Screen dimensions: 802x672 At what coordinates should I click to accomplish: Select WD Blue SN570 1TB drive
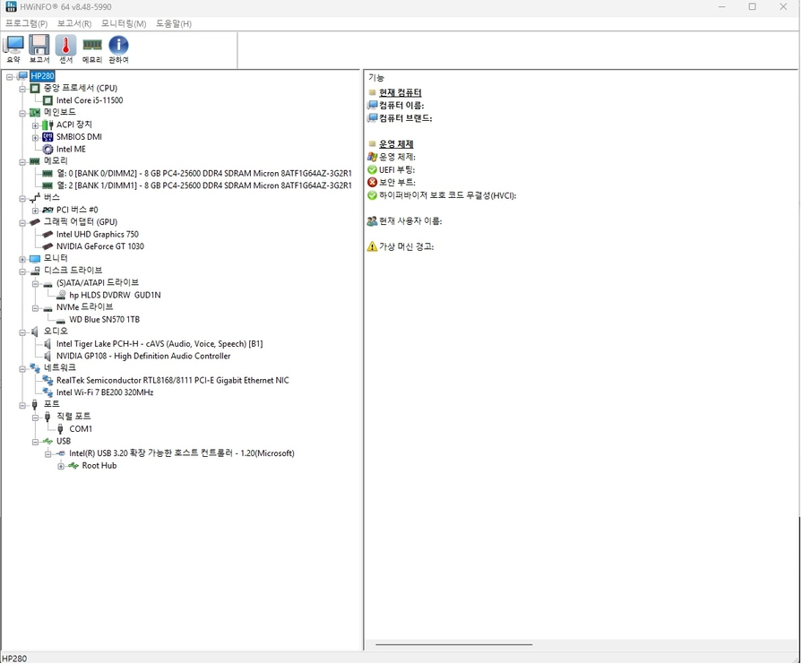click(104, 321)
